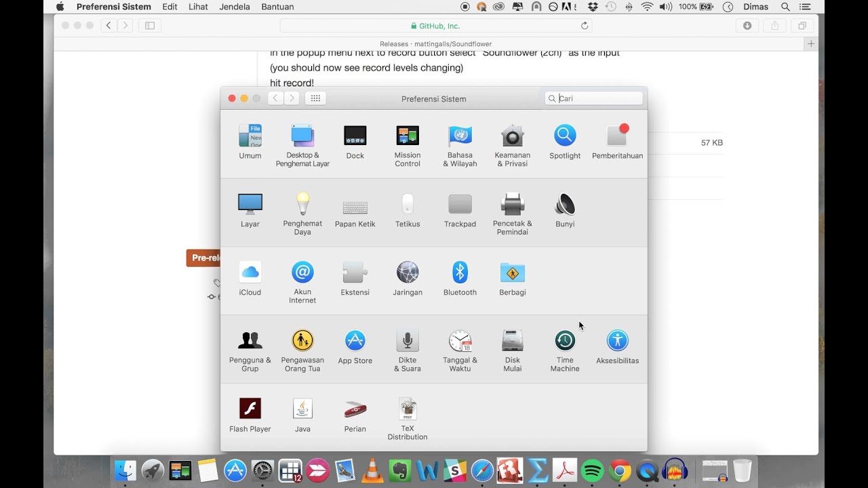Open the Aksesibilitas preference pane
The image size is (868, 488).
[x=617, y=347]
